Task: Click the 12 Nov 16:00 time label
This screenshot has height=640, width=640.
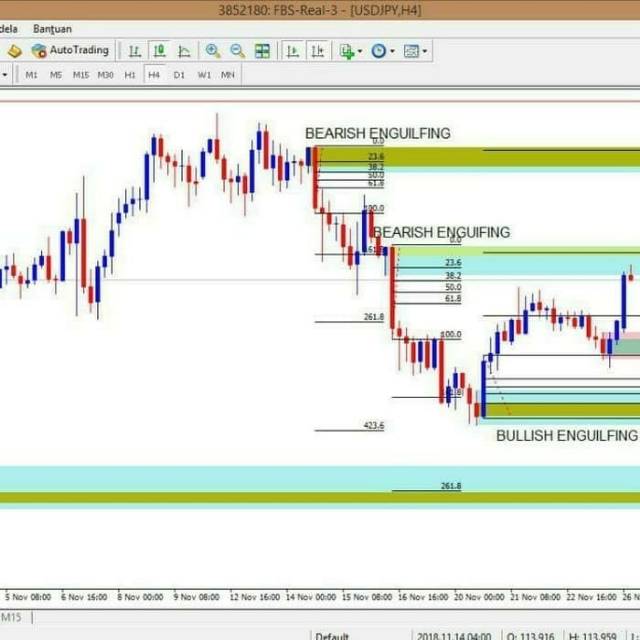Action: (255, 597)
